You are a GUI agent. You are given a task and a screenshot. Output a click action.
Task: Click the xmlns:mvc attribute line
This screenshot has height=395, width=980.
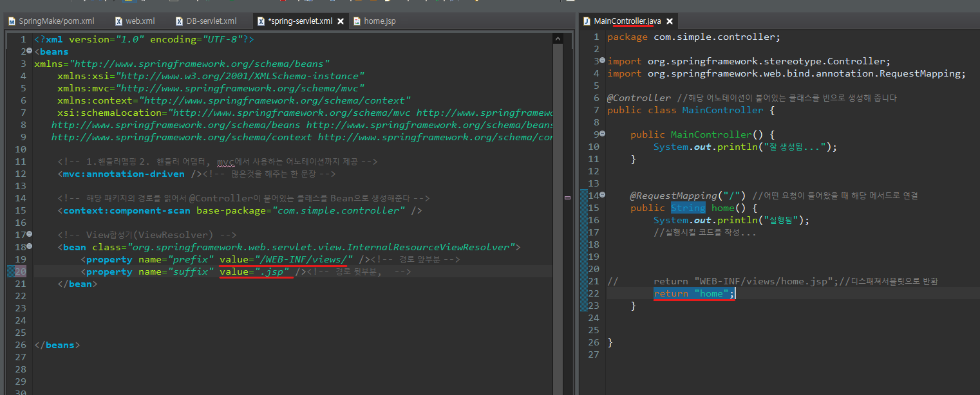coord(211,88)
